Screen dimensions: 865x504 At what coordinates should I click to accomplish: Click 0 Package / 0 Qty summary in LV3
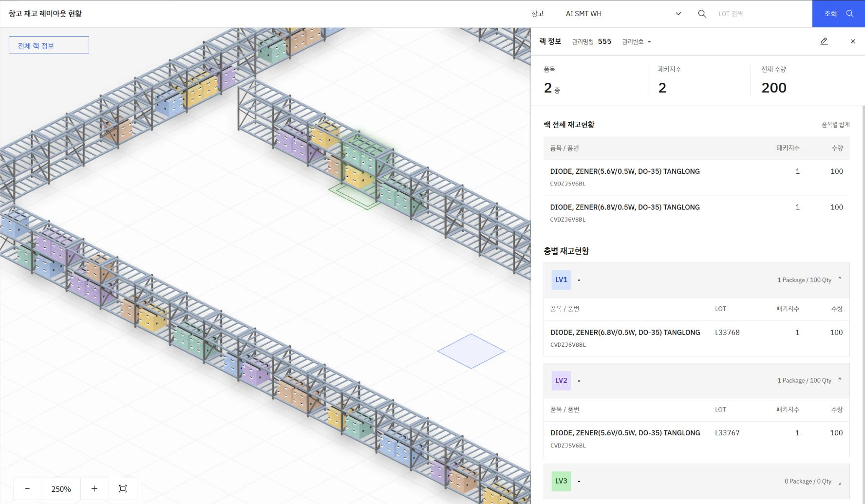coord(808,481)
